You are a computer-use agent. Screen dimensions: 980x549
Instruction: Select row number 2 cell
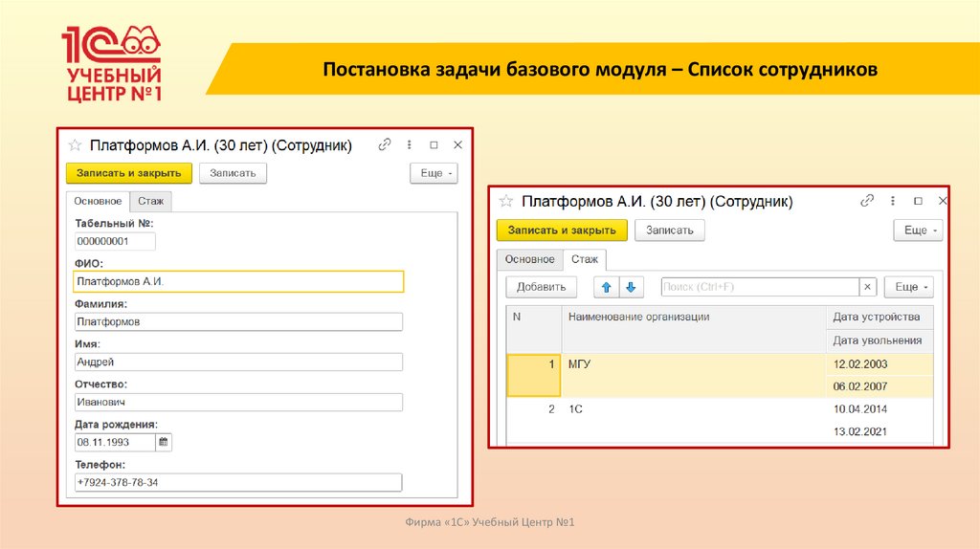click(x=534, y=420)
